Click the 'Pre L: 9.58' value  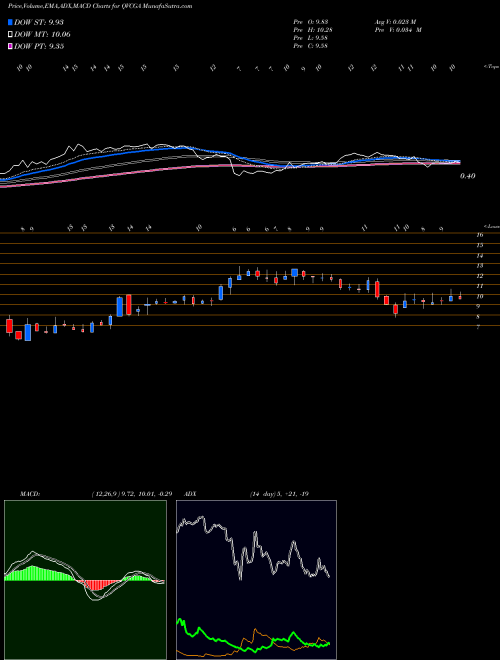pos(310,38)
